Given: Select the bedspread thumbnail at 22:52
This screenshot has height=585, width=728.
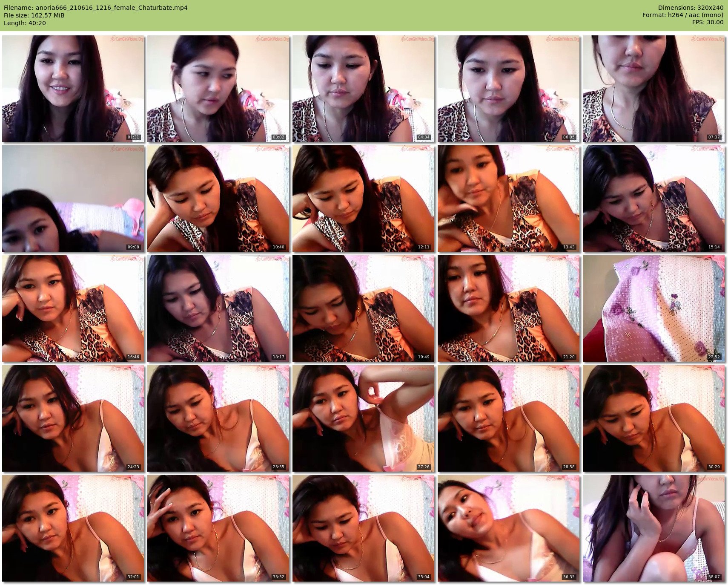Looking at the screenshot, I should [654, 308].
